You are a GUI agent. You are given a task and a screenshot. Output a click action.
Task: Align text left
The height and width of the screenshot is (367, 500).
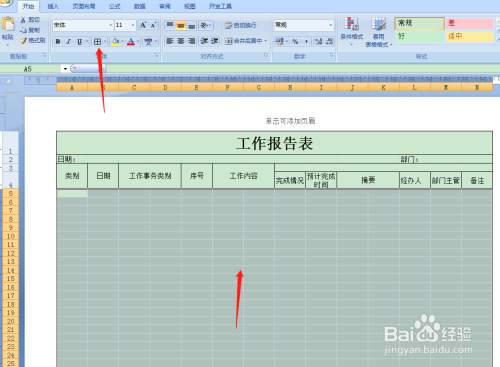(x=170, y=41)
